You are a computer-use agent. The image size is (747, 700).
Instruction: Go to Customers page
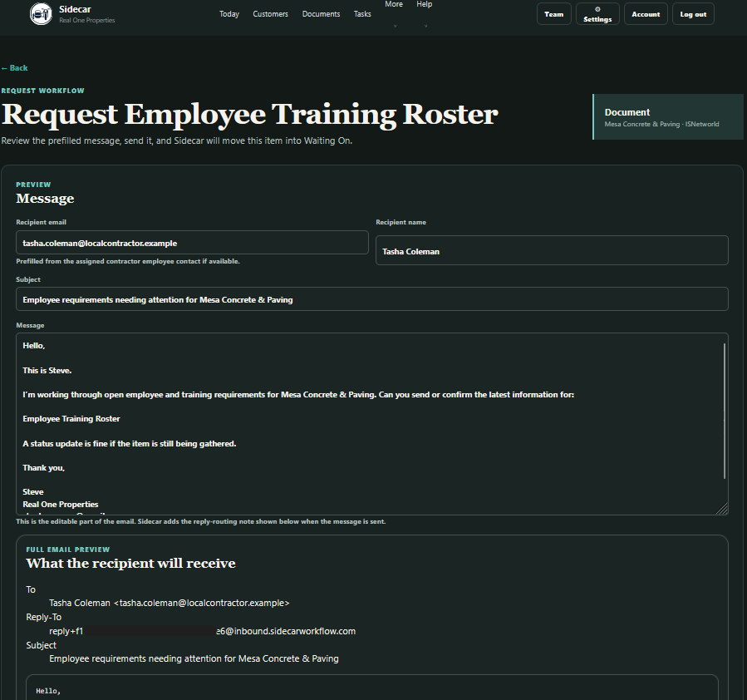coord(270,14)
